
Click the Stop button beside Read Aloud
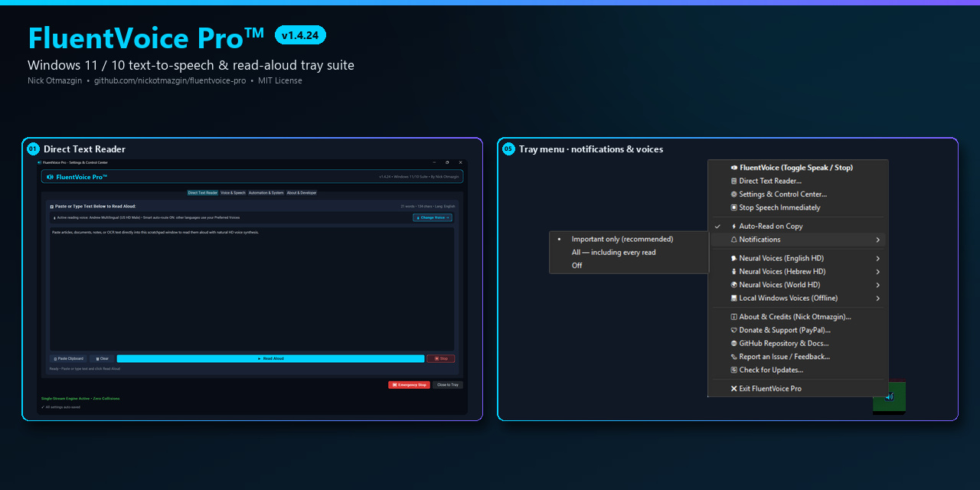[441, 358]
